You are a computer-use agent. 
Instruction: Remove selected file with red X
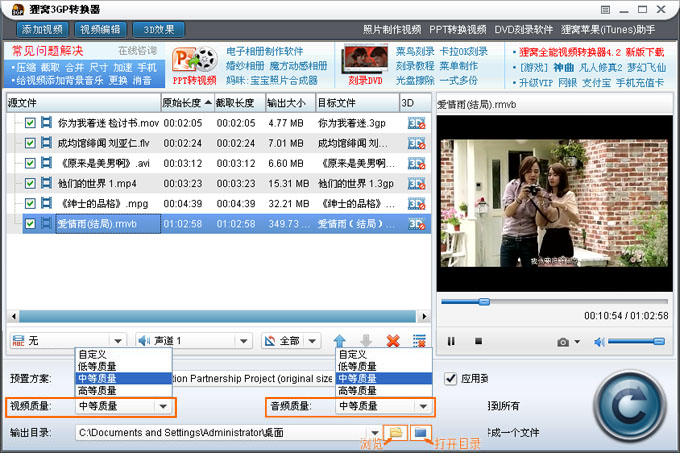tap(393, 341)
